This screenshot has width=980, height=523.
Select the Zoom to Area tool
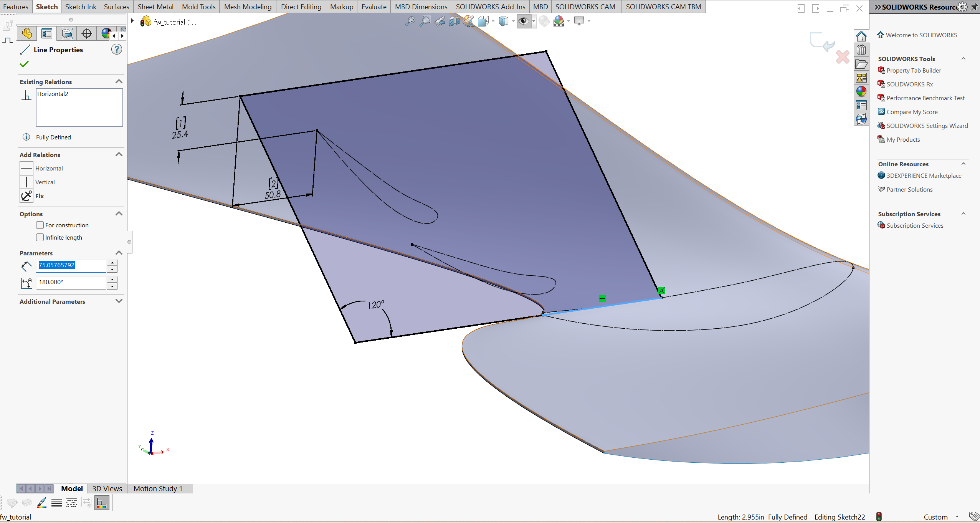click(x=425, y=21)
